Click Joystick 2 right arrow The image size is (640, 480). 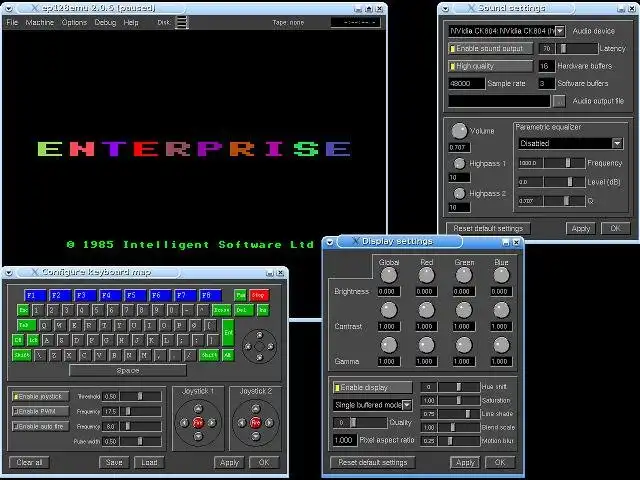(269, 422)
